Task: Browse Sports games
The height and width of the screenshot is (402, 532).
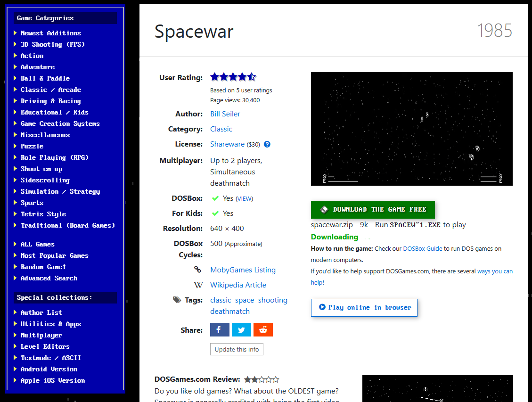Action: [32, 203]
